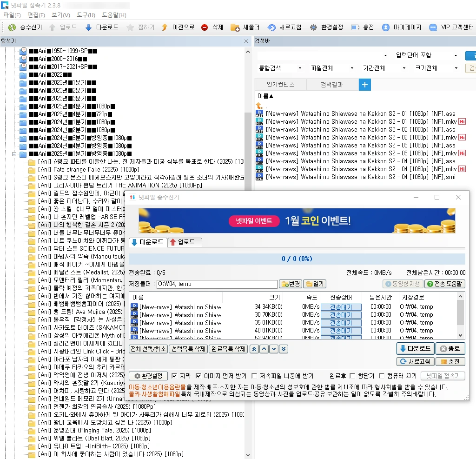The image size is (476, 459).
Task: Switch to 인기컨텐츠 tab
Action: click(280, 85)
